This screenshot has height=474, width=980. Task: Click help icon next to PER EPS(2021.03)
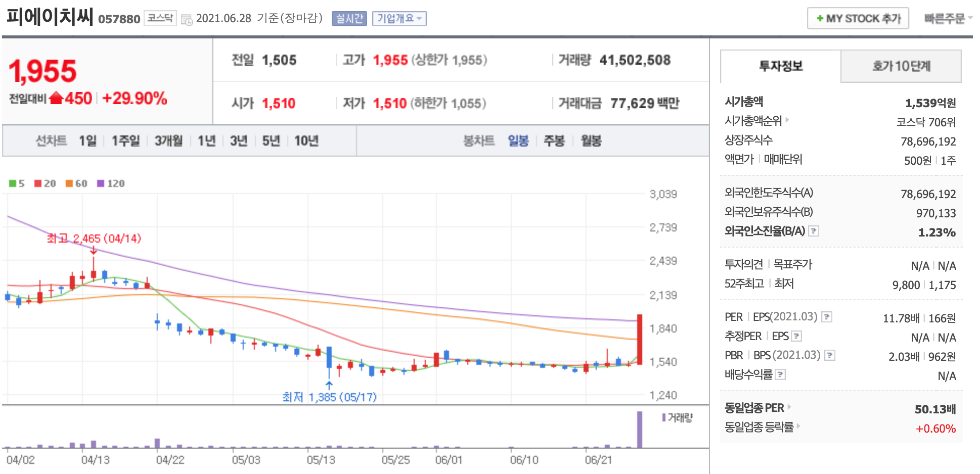click(x=826, y=317)
